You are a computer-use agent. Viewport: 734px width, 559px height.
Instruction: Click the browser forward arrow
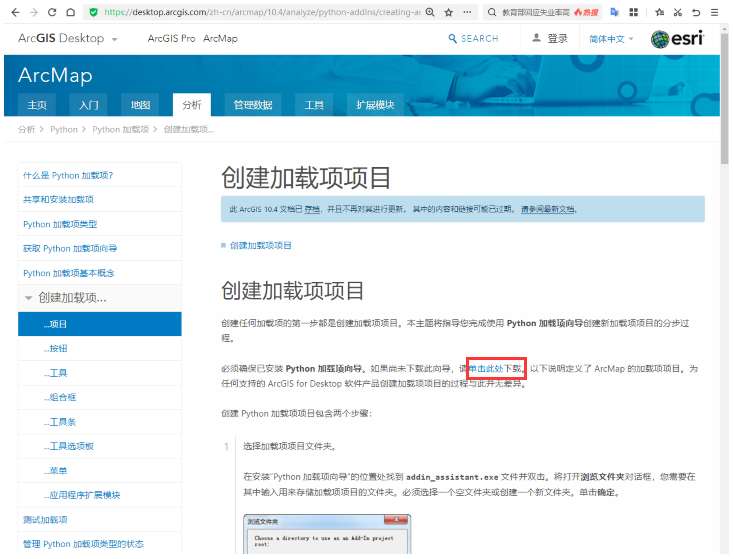click(34, 12)
